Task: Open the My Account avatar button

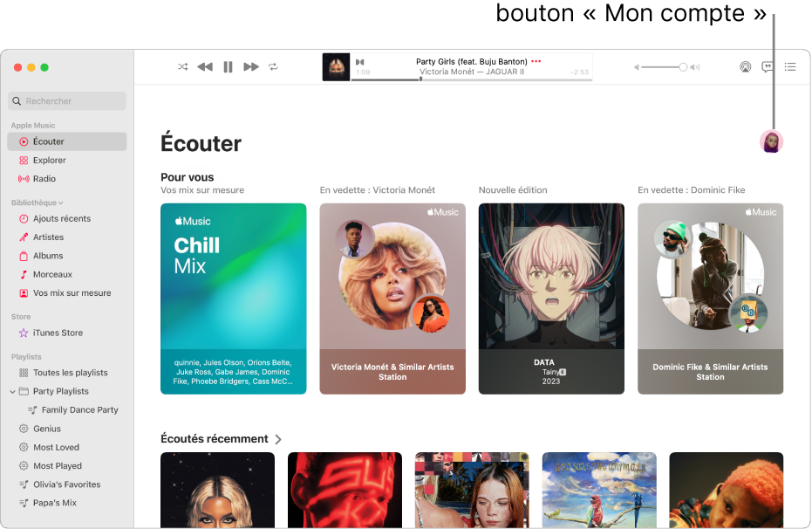Action: (771, 141)
